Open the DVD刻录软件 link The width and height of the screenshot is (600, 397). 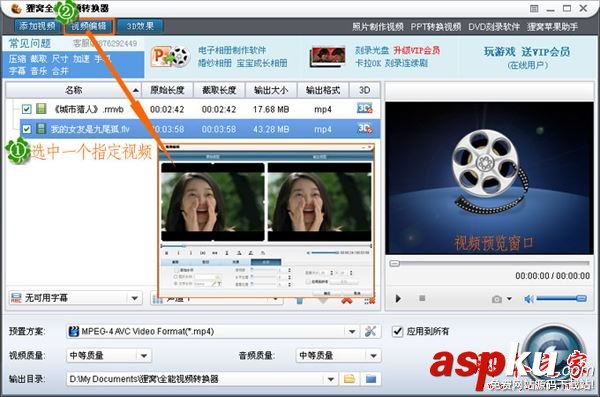[x=494, y=27]
